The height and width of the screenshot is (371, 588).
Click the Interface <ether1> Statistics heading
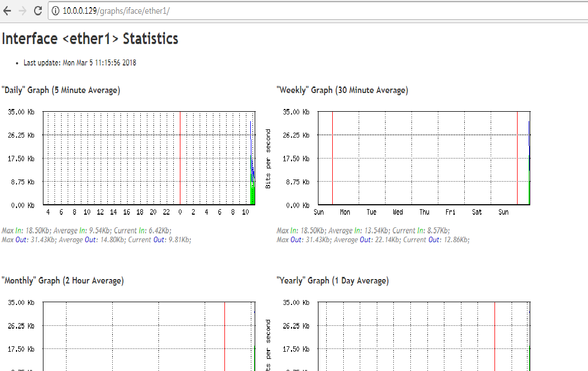90,39
